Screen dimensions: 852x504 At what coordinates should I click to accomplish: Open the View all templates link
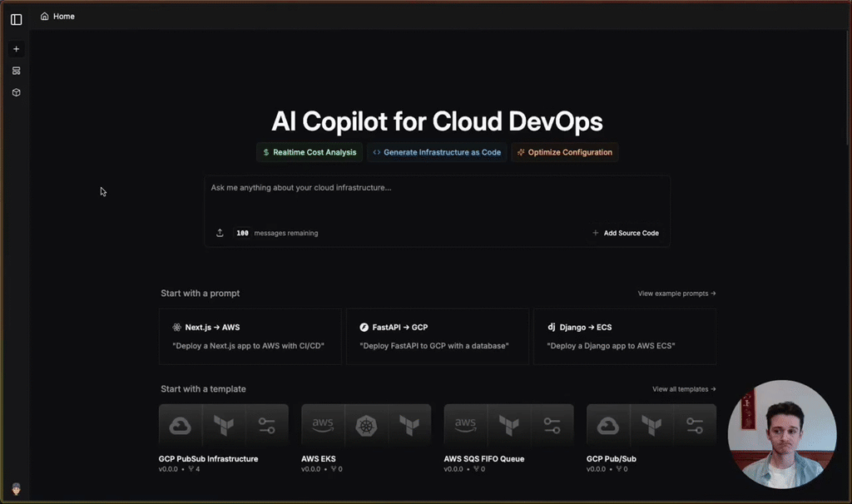pos(684,389)
